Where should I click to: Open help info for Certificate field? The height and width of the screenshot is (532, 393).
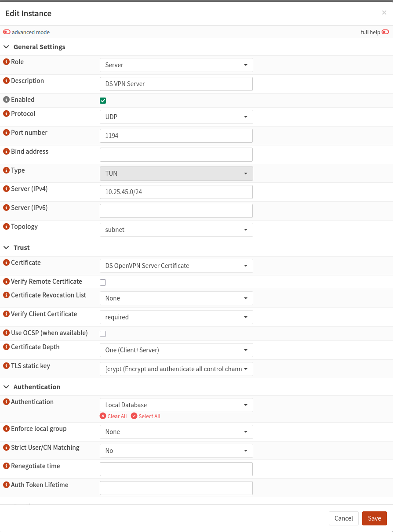pyautogui.click(x=6, y=263)
